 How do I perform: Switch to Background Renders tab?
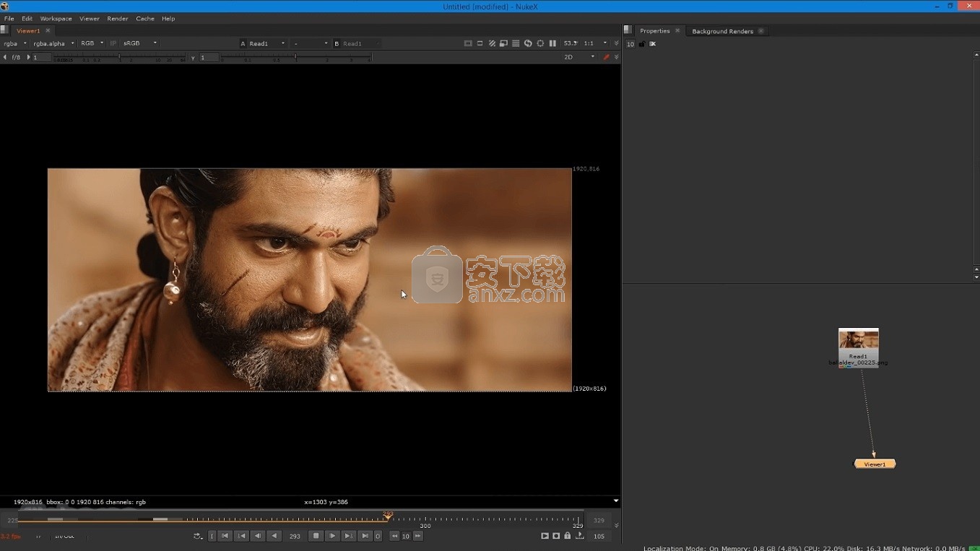tap(722, 31)
